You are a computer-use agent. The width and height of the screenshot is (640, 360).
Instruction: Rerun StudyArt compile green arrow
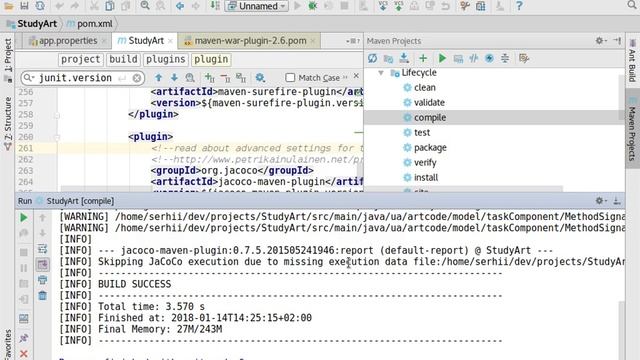point(24,218)
